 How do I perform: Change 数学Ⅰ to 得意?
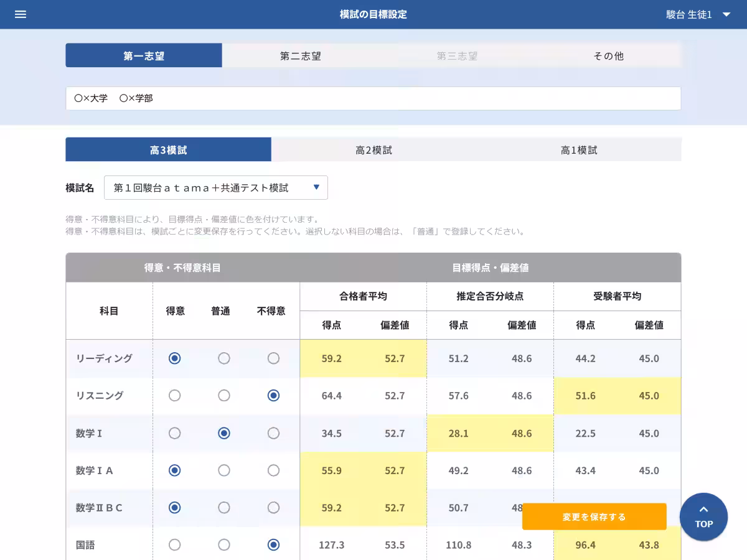click(174, 433)
